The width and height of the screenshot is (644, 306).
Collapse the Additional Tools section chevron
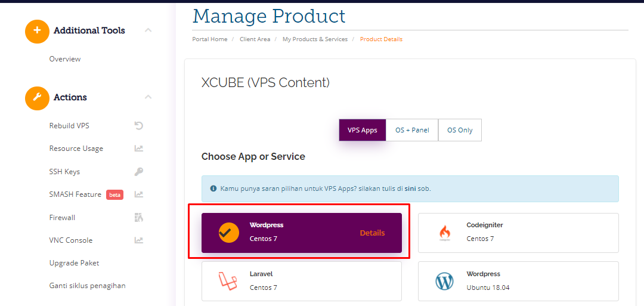pos(148,30)
